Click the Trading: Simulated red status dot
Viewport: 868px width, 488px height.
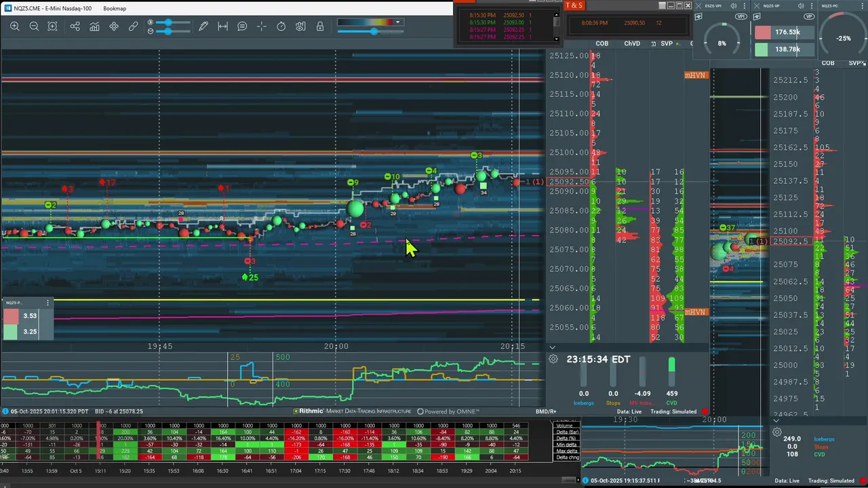(705, 411)
